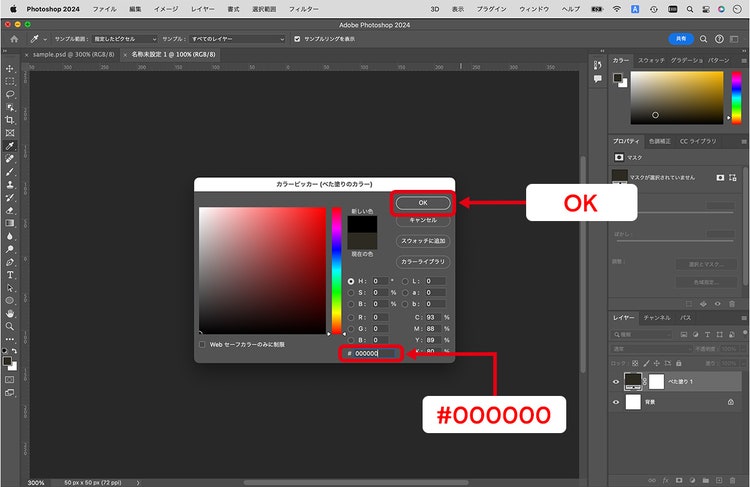
Task: Open the サンプル すべてのレイヤー dropdown
Action: [x=237, y=39]
